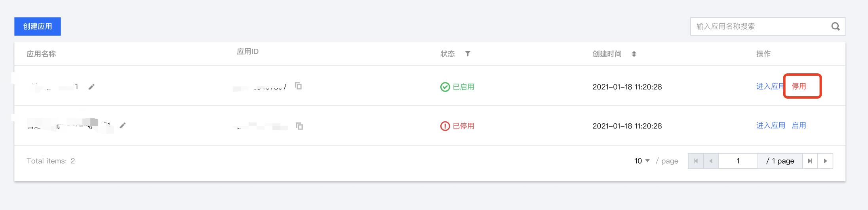Go to the previous page
This screenshot has height=210, width=868.
[x=711, y=161]
